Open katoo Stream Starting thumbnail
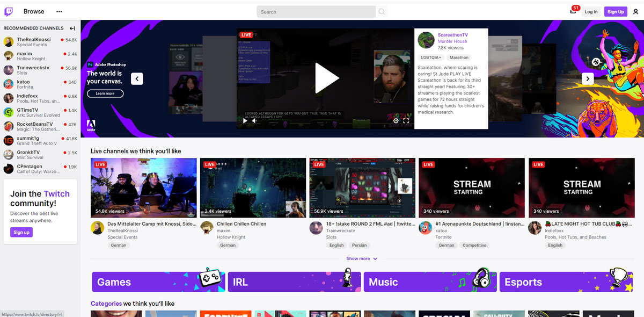Screen dimensions: 644x317 pos(471,188)
